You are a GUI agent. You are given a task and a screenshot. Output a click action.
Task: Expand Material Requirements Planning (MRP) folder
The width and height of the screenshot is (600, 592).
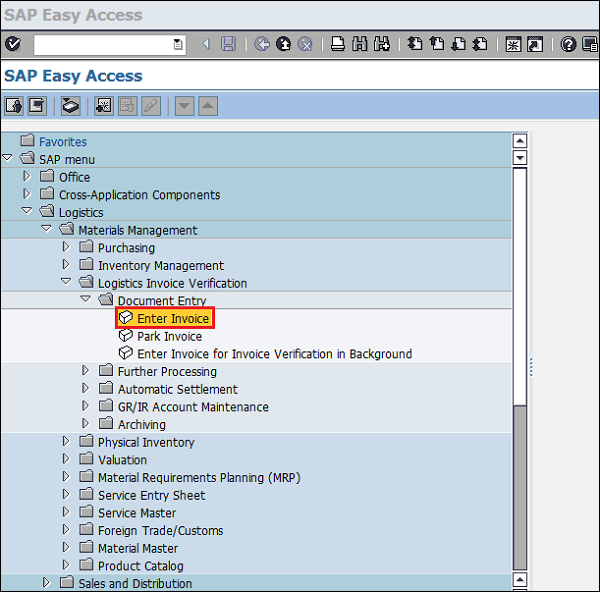tap(66, 476)
